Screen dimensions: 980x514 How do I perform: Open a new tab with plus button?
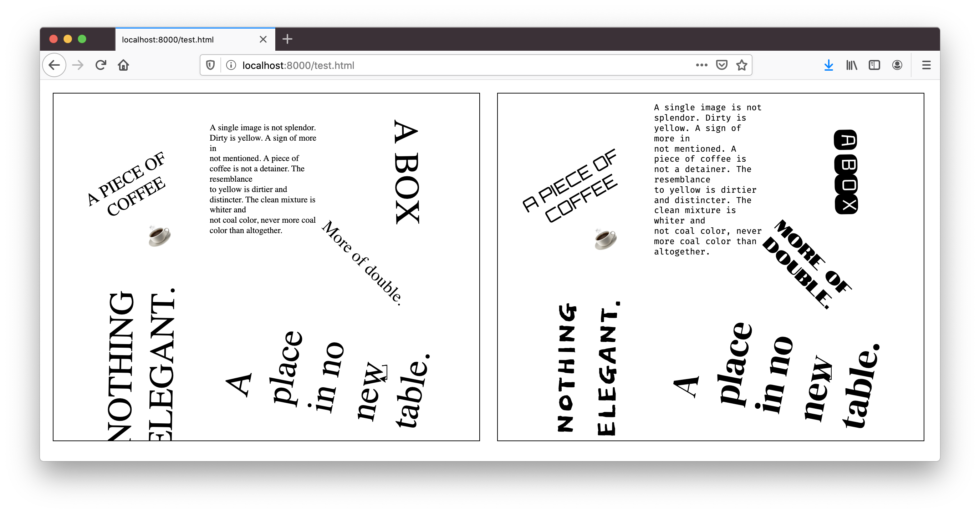tap(287, 39)
